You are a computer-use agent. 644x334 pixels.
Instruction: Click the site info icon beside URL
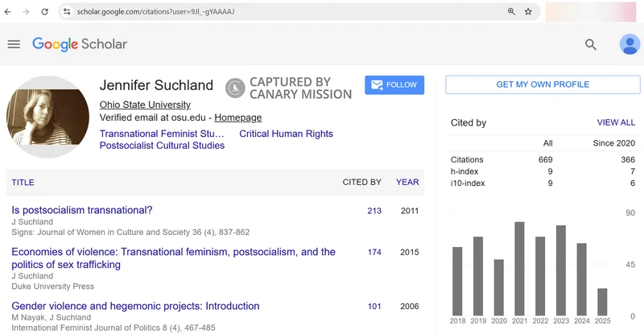tap(66, 12)
